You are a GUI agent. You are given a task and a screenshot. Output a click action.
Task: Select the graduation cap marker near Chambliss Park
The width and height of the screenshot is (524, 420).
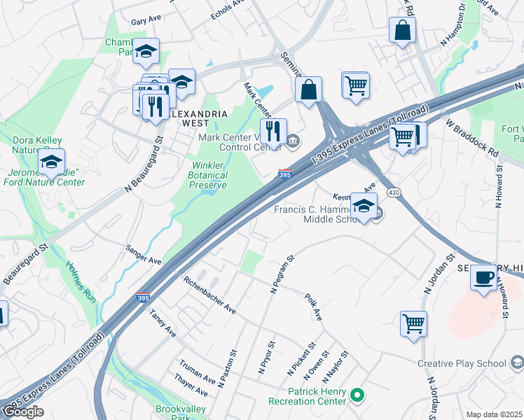point(146,52)
